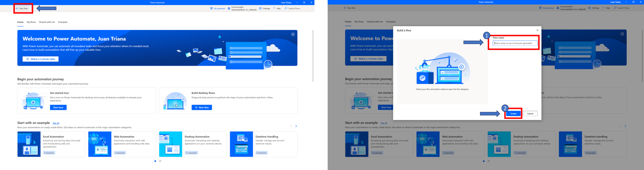Image resolution: width=644 pixels, height=170 pixels.
Task: Open Shared with me tab in left window
Action: tap(47, 22)
